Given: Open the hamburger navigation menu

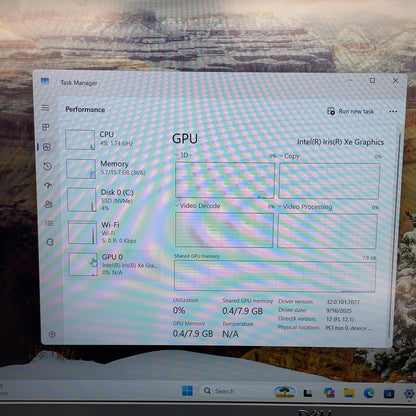Looking at the screenshot, I should tap(45, 108).
